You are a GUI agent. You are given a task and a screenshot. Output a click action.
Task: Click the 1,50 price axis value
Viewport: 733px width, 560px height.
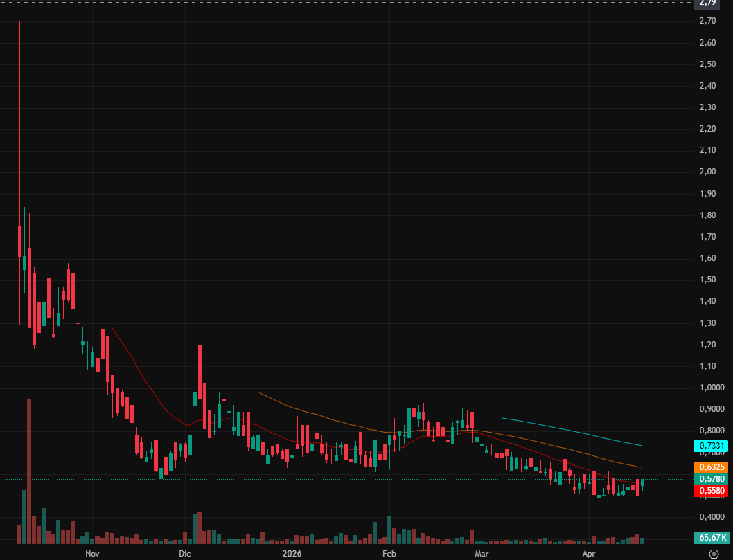[x=708, y=279]
